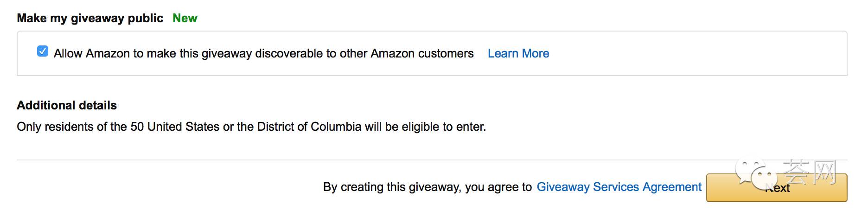The height and width of the screenshot is (217, 868).
Task: Uncheck the blue checkmark for public giveaway
Action: [43, 51]
